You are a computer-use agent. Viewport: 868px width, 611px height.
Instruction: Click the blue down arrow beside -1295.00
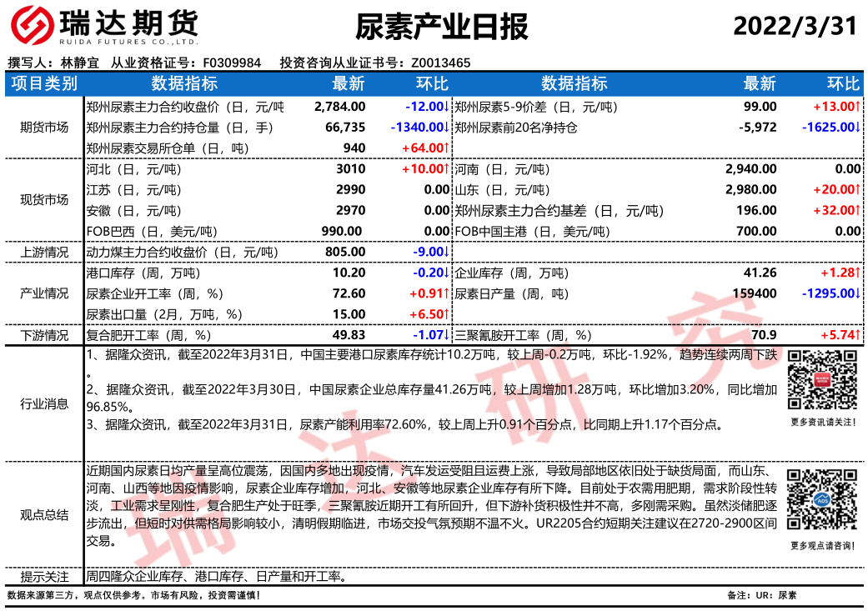[x=857, y=293]
